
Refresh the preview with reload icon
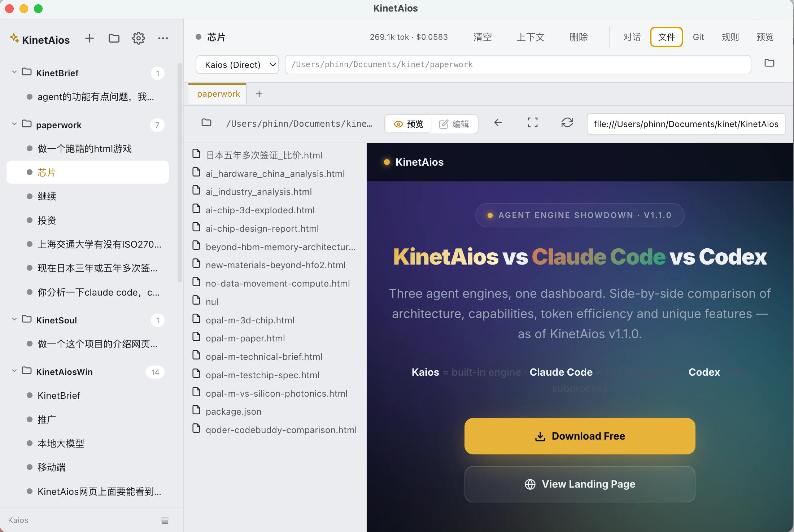[x=567, y=123]
